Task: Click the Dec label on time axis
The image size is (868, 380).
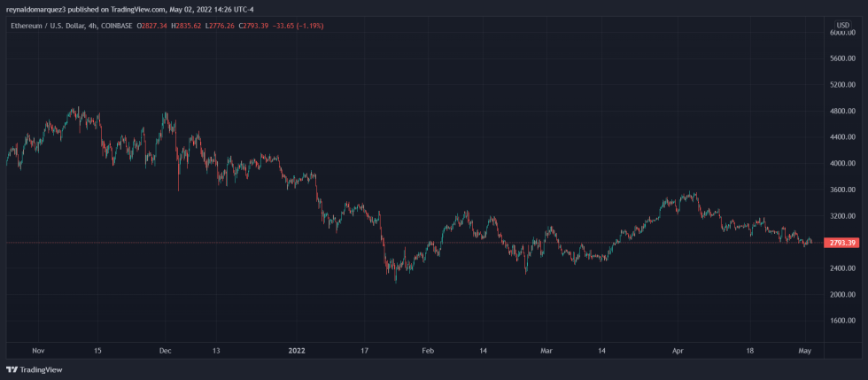Action: (166, 351)
